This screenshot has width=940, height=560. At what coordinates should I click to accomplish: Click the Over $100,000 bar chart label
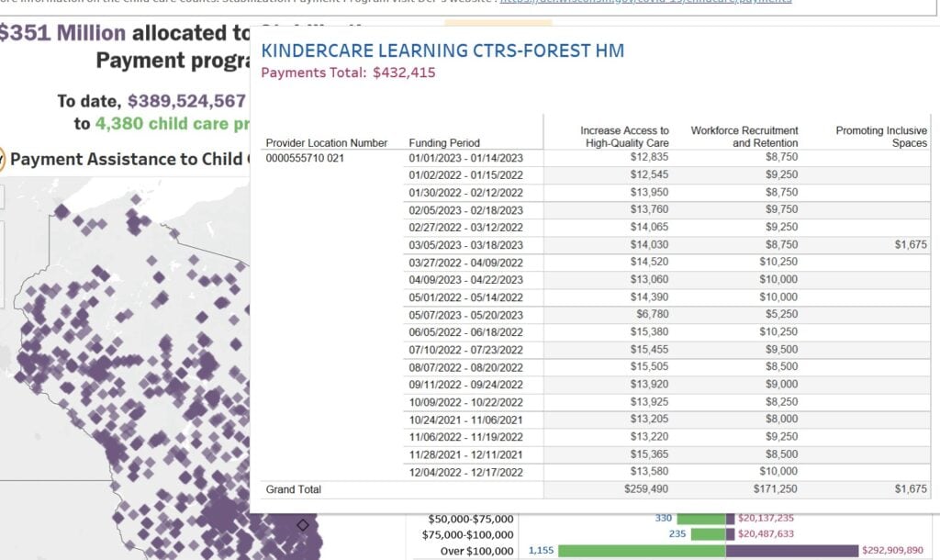pos(477,551)
